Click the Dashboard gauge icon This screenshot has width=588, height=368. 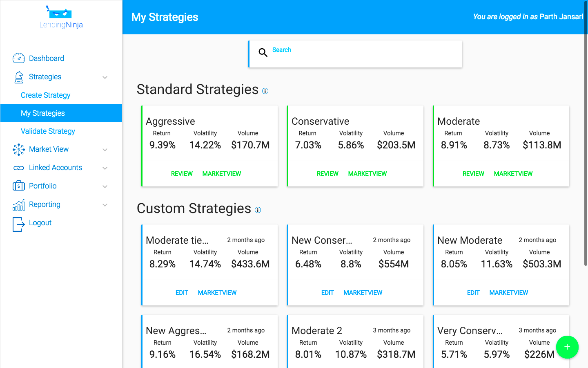click(x=19, y=58)
